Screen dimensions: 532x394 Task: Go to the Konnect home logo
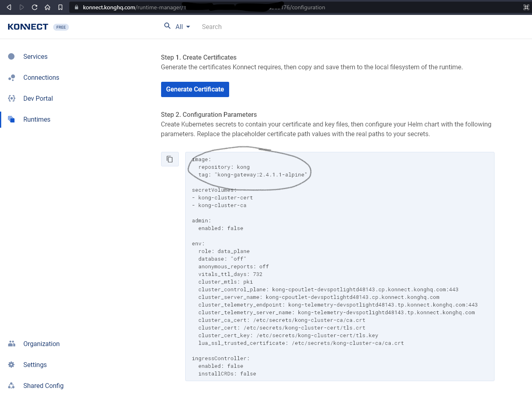pos(28,27)
